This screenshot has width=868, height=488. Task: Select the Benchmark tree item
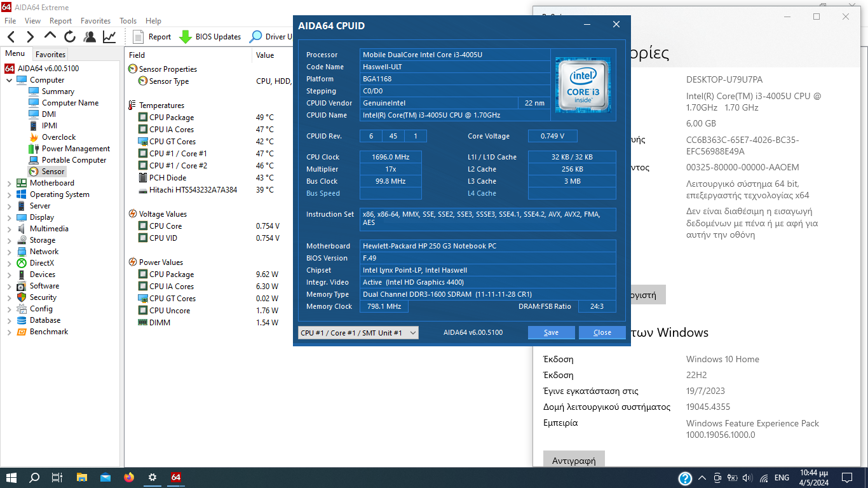[x=48, y=332]
